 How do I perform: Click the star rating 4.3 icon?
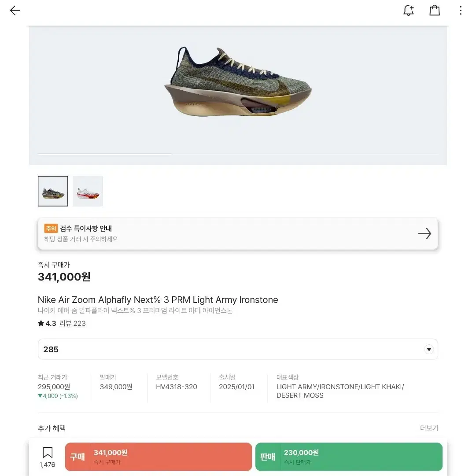41,324
